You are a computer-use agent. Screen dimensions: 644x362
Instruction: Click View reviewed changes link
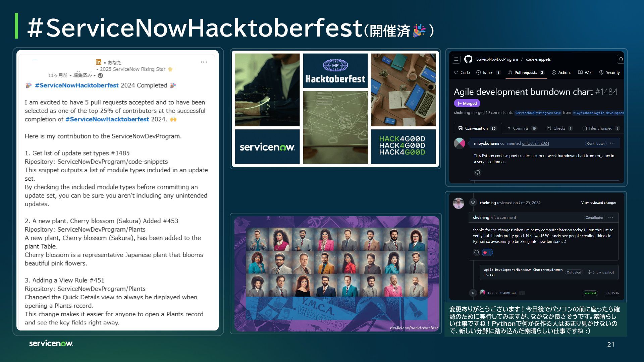pos(598,203)
